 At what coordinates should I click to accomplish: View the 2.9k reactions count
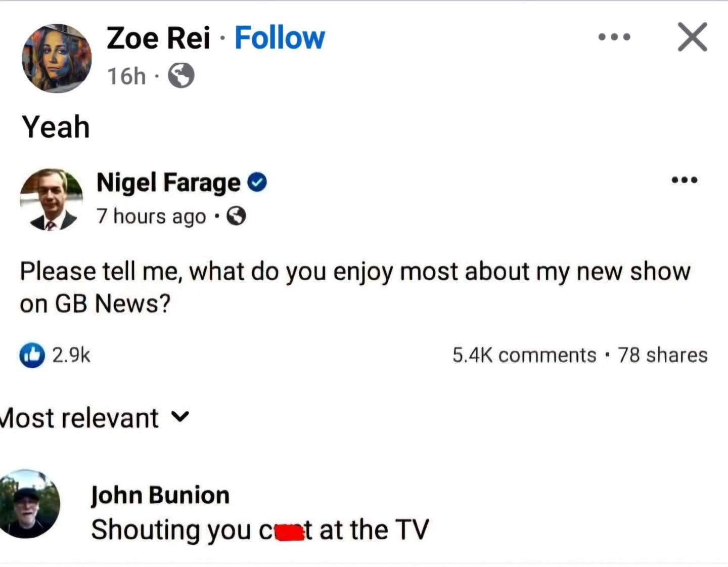[71, 355]
